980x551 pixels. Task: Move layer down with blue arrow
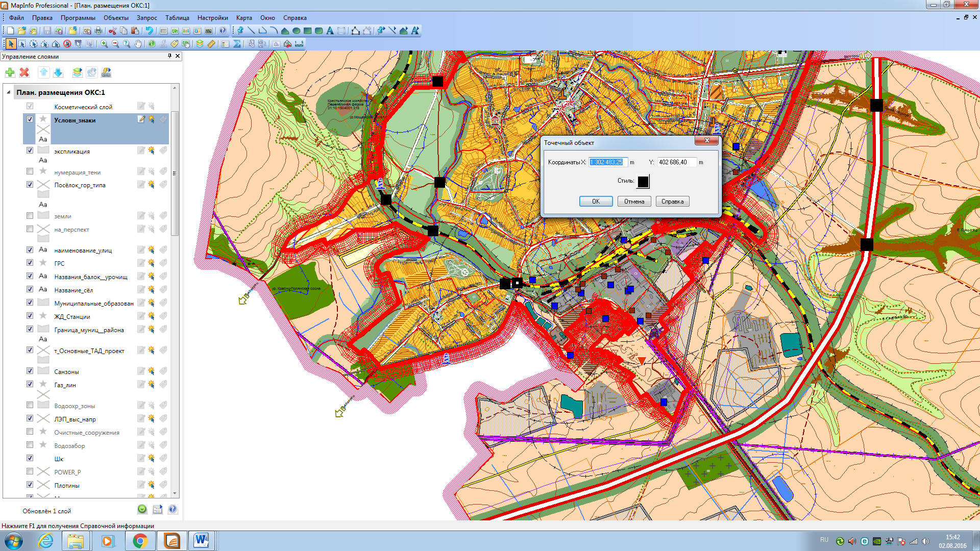pyautogui.click(x=58, y=72)
